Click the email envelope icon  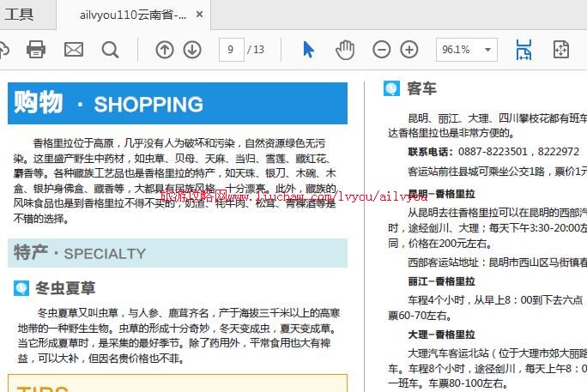click(74, 50)
